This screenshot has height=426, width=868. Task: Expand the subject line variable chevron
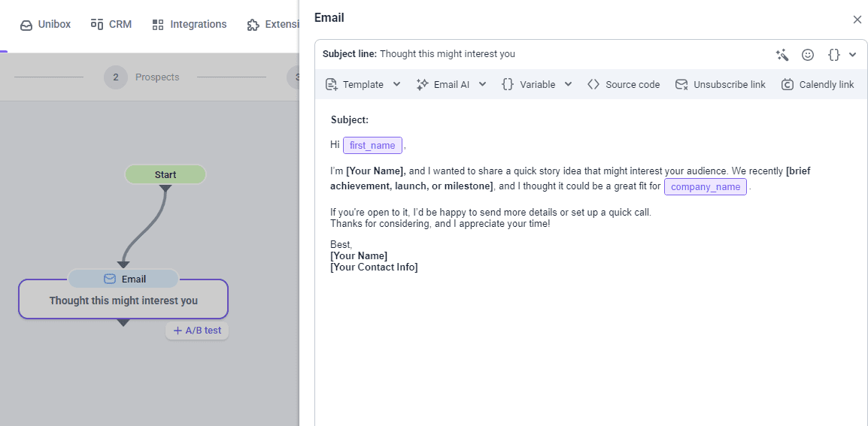pyautogui.click(x=852, y=55)
